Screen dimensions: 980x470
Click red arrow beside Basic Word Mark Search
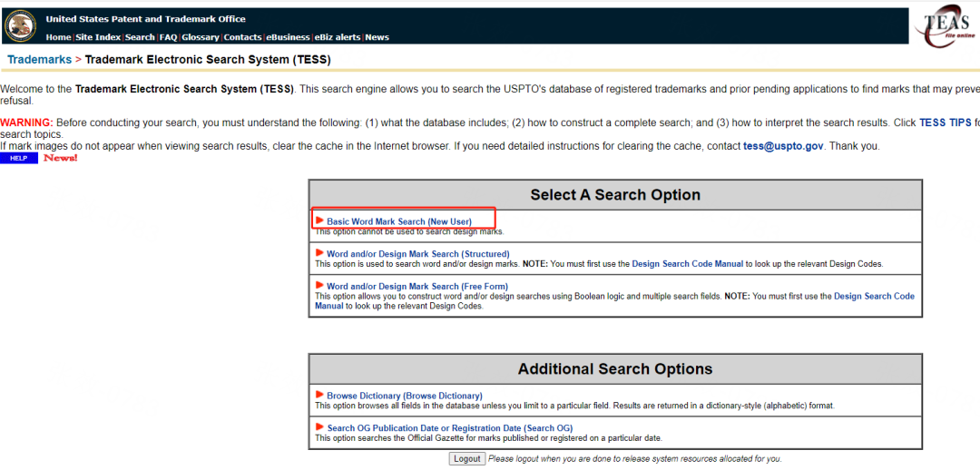320,220
